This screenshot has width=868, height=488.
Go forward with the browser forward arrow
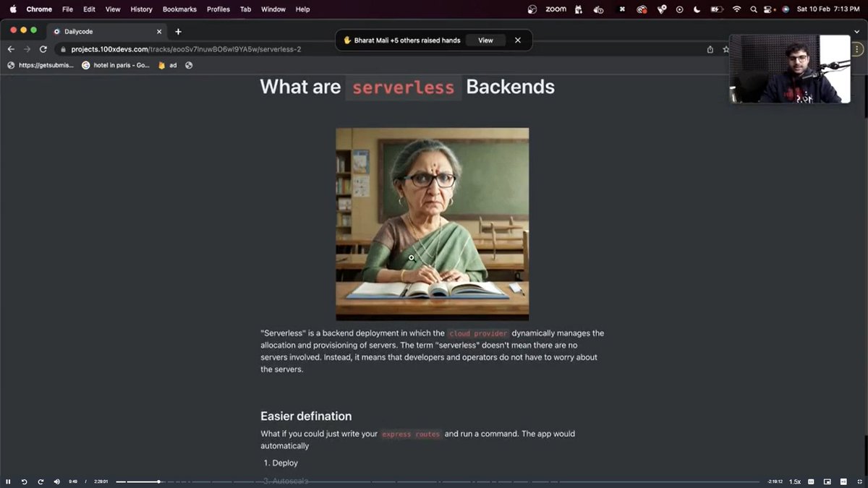click(x=27, y=49)
